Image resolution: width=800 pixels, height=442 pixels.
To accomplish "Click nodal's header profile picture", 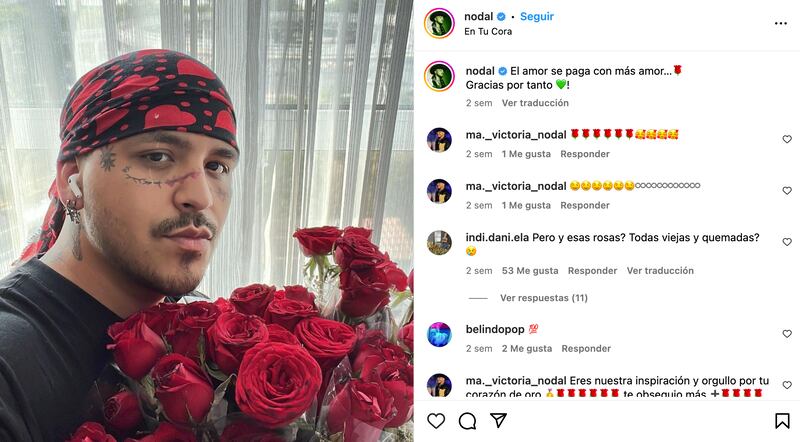I will (439, 23).
